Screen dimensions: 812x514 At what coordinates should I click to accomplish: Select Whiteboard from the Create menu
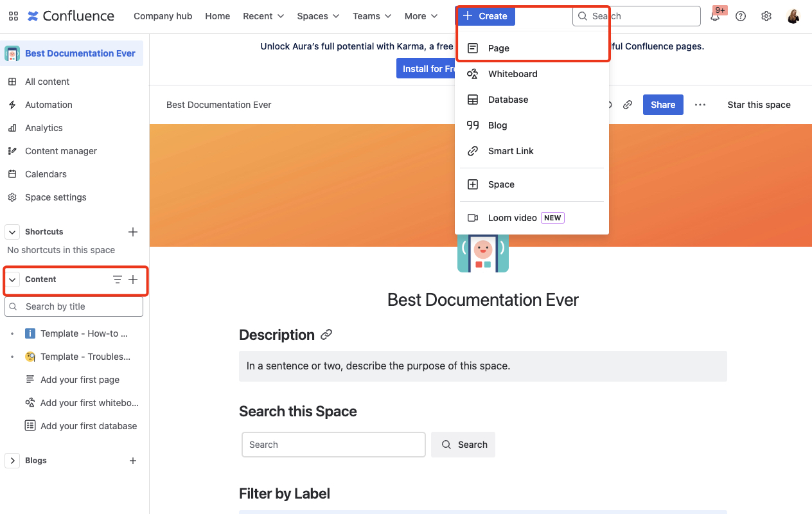512,73
